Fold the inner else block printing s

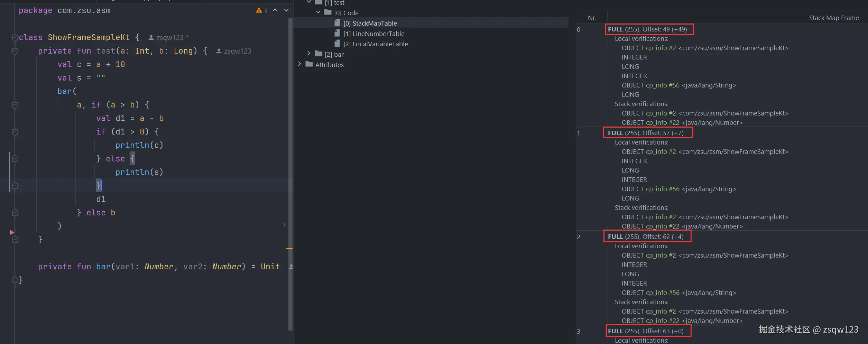15,159
